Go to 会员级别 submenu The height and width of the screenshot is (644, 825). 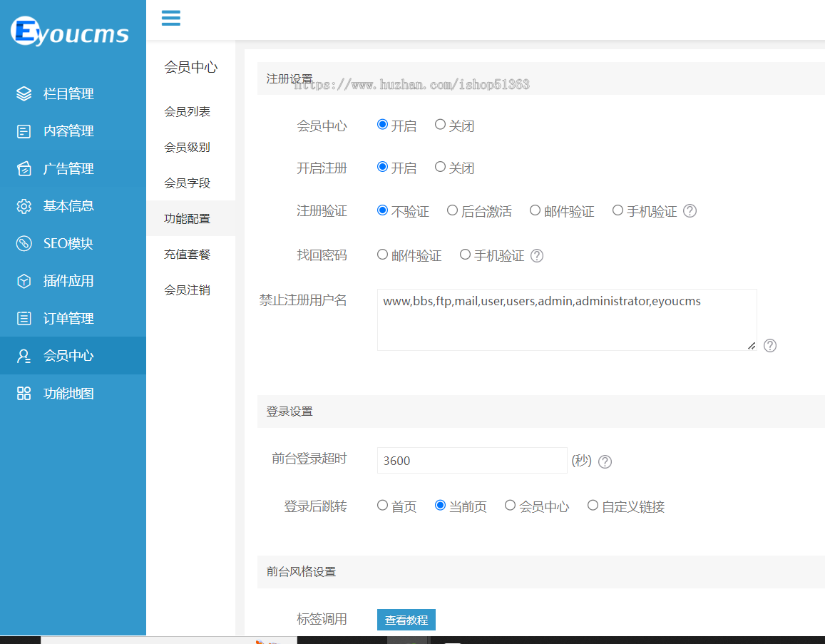(x=188, y=148)
